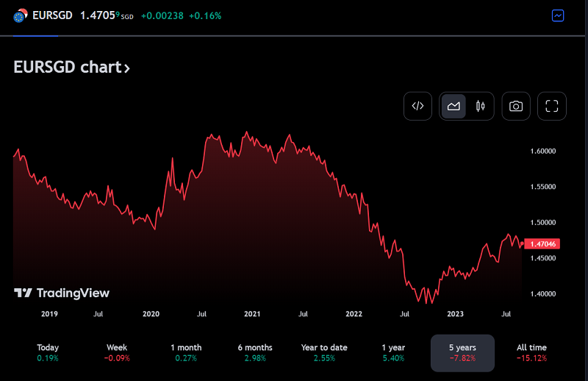The height and width of the screenshot is (381, 588).
Task: Choose the Year to date range
Action: pyautogui.click(x=324, y=352)
